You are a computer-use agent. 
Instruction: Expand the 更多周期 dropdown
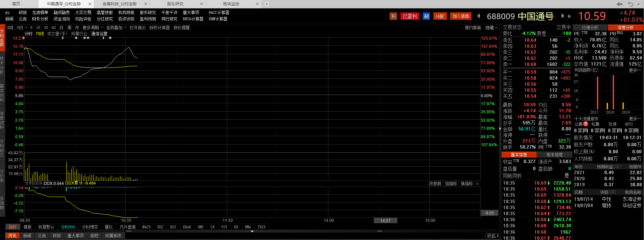tap(93, 28)
